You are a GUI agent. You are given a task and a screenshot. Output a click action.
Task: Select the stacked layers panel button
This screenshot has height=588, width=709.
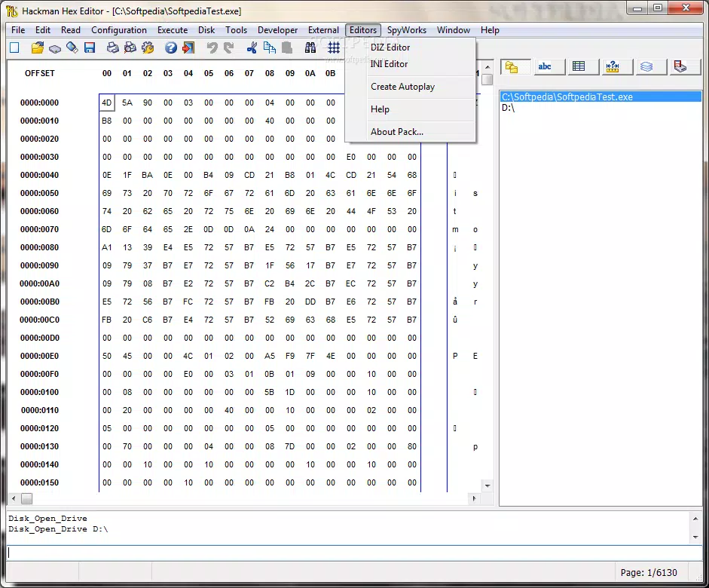click(652, 67)
